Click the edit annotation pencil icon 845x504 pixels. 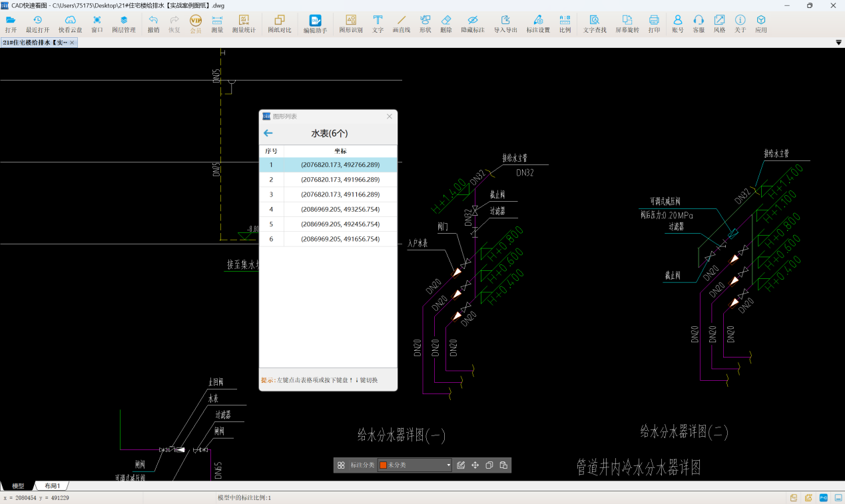click(x=461, y=465)
